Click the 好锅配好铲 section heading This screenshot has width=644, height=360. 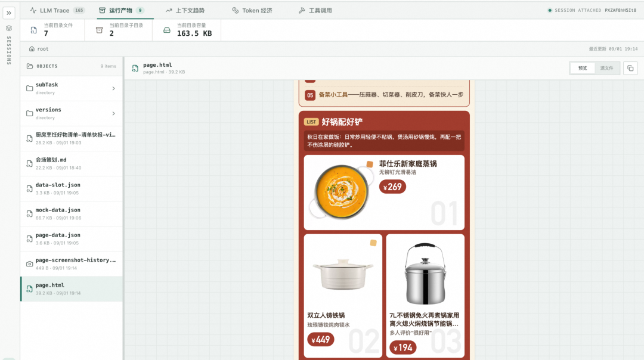[x=342, y=122]
